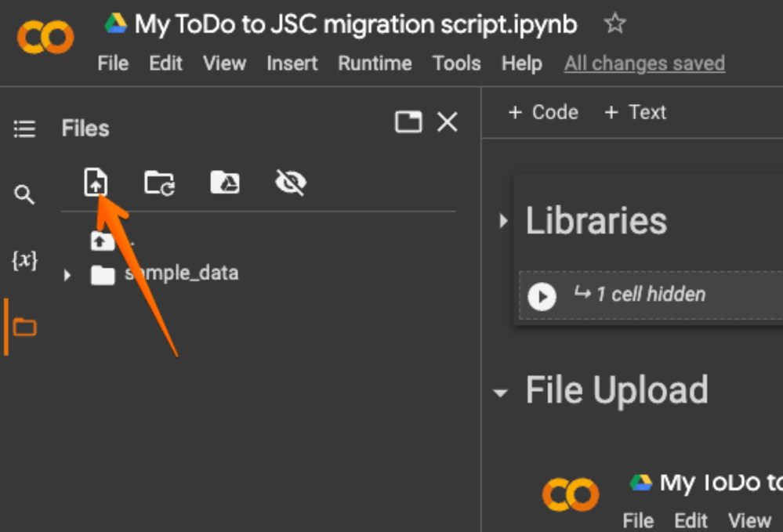Click the Colab logo in the embedded image

coord(571,494)
